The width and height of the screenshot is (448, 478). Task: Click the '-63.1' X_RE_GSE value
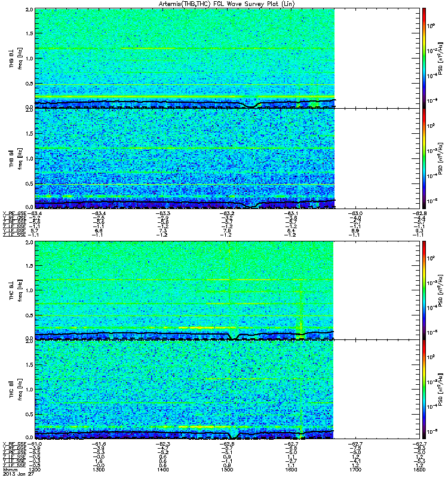pyautogui.click(x=291, y=213)
